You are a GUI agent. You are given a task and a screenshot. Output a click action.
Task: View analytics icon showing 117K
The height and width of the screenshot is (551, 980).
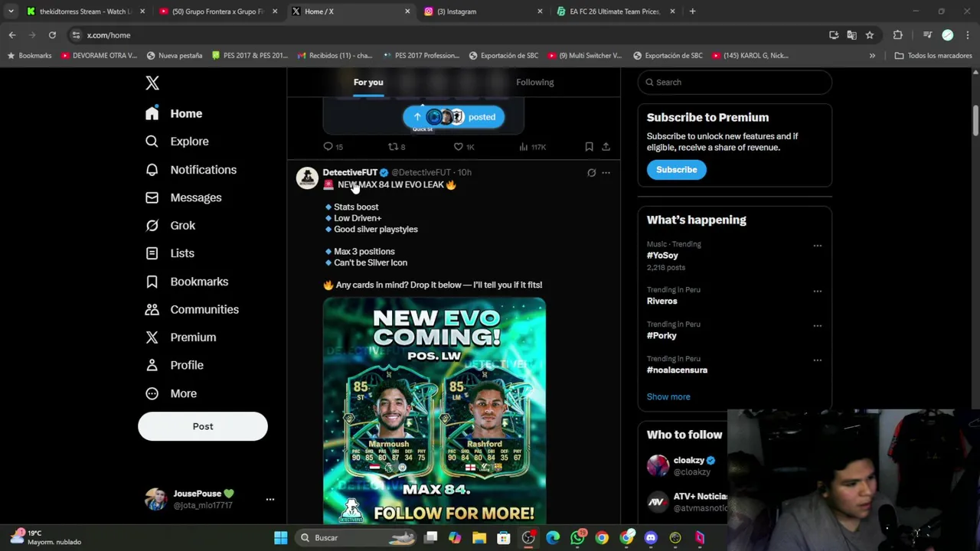[523, 146]
